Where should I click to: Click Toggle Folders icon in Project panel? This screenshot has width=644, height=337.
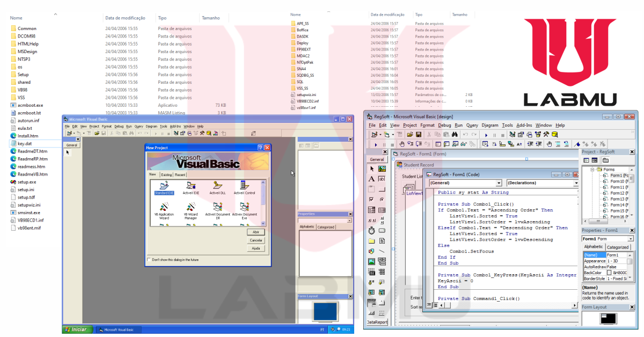[605, 160]
